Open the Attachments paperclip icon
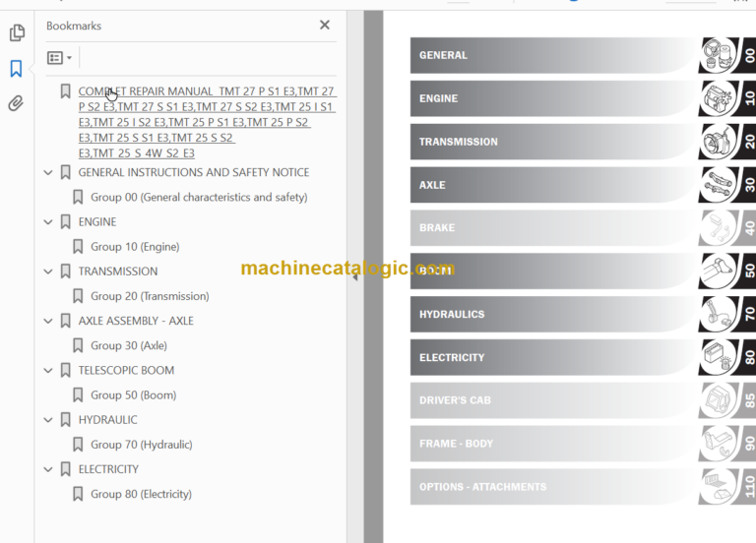Image resolution: width=756 pixels, height=543 pixels. point(16,103)
